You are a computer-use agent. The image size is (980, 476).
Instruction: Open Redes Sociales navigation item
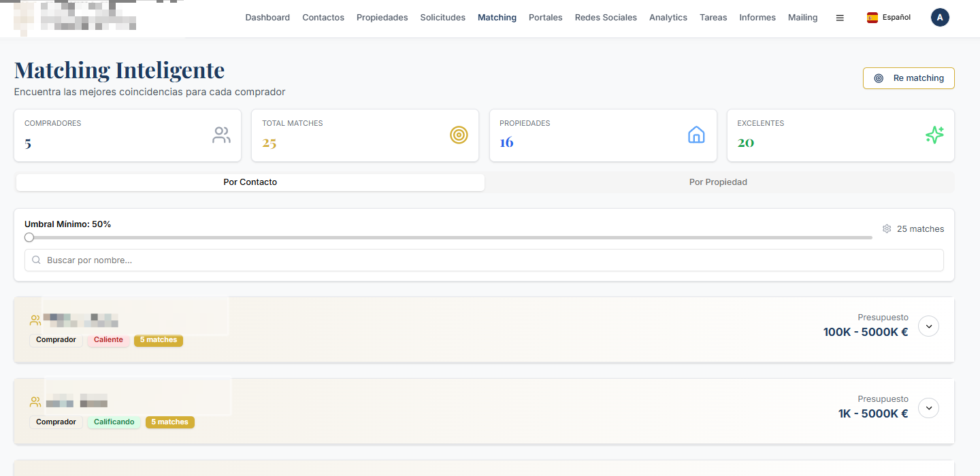tap(606, 18)
